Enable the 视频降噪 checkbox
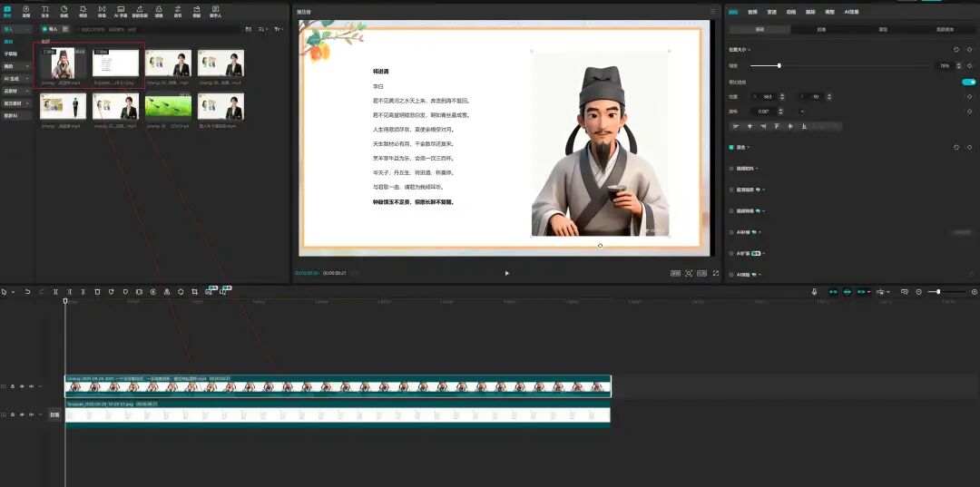The image size is (980, 487). (x=732, y=210)
